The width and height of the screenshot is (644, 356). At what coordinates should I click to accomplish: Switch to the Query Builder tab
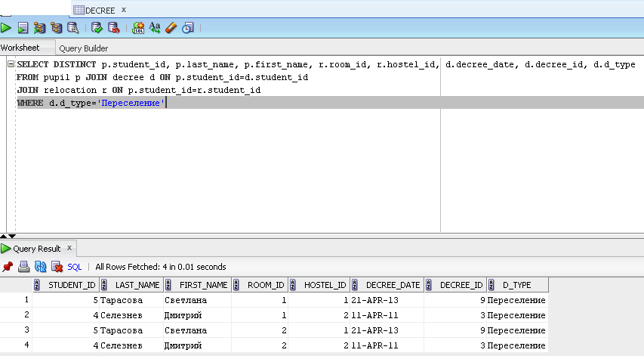(83, 48)
